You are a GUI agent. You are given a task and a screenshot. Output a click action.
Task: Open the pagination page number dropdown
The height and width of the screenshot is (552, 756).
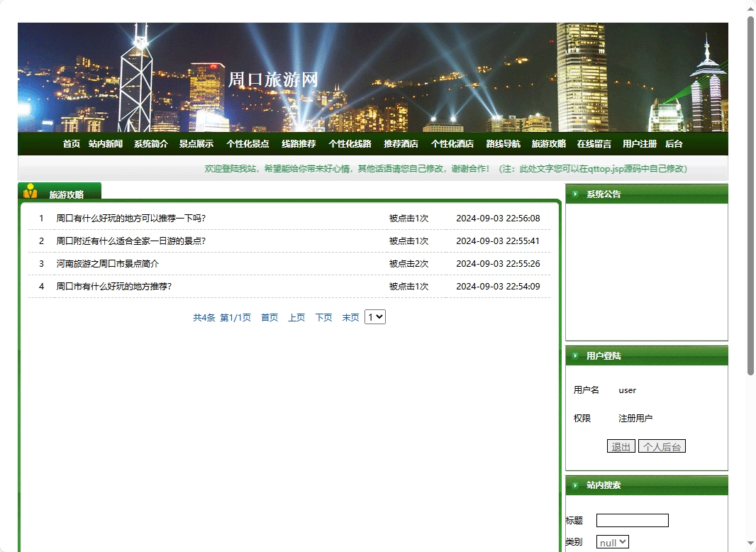(374, 317)
